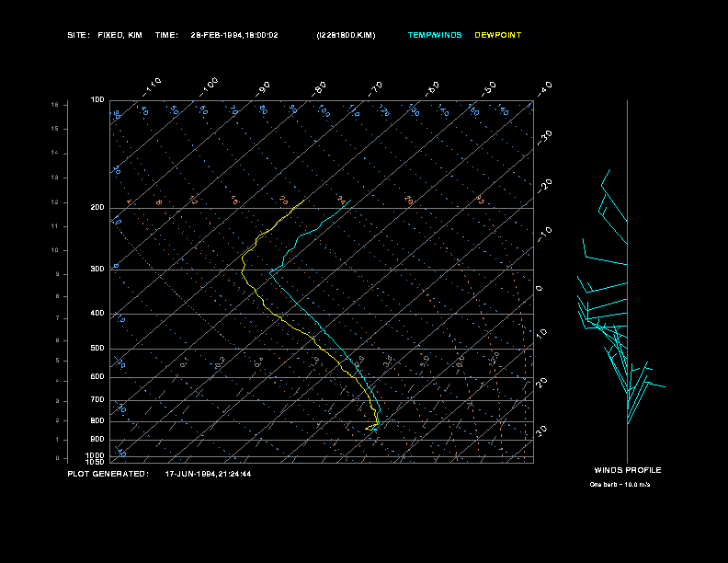The width and height of the screenshot is (728, 563).
Task: Select the TIME: header label
Action: (166, 35)
